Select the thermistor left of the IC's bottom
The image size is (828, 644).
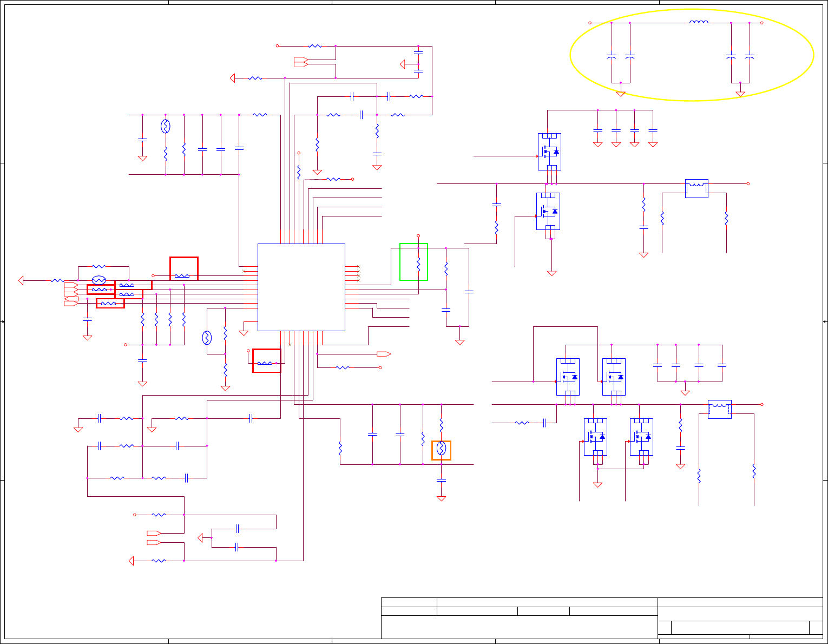tap(207, 338)
